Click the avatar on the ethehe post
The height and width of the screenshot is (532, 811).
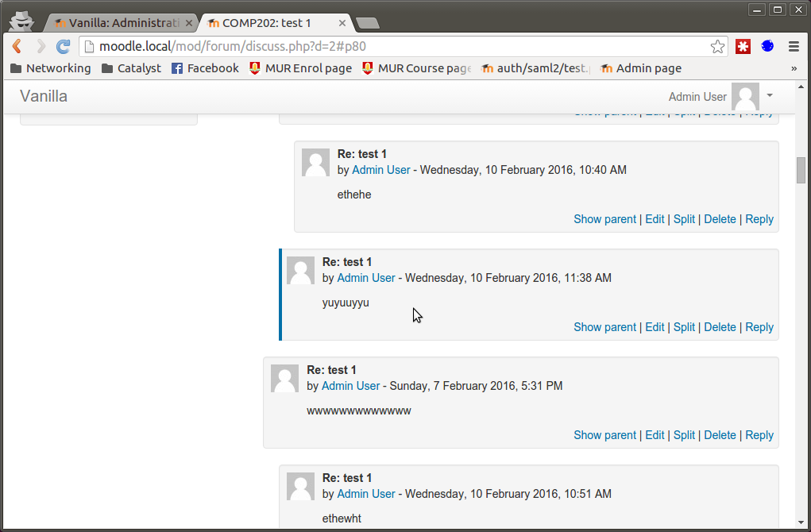(x=315, y=163)
